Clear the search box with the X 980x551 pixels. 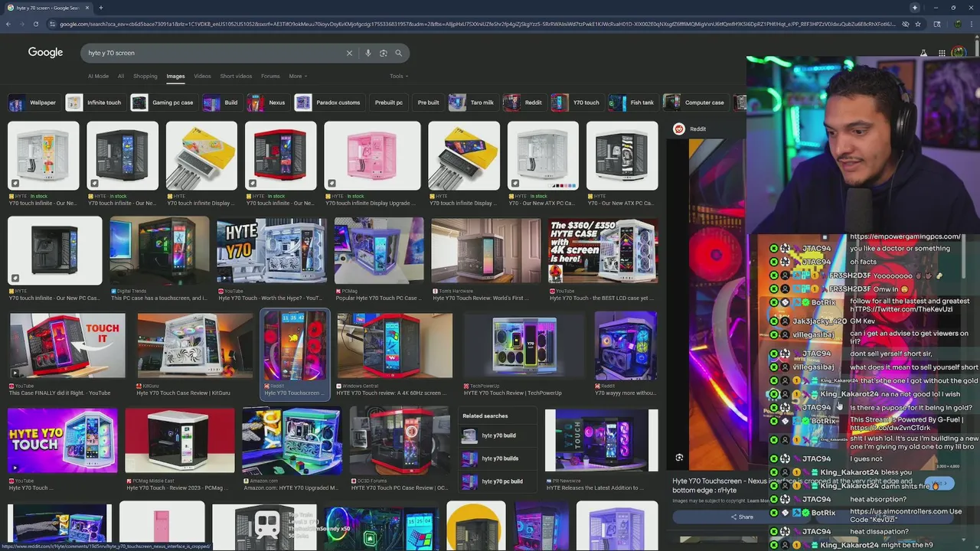(349, 53)
